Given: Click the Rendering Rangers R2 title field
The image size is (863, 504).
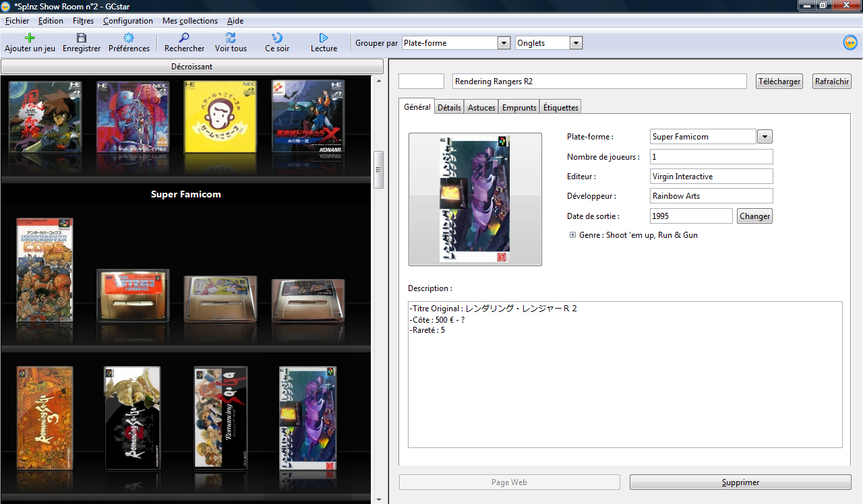Looking at the screenshot, I should pos(599,81).
